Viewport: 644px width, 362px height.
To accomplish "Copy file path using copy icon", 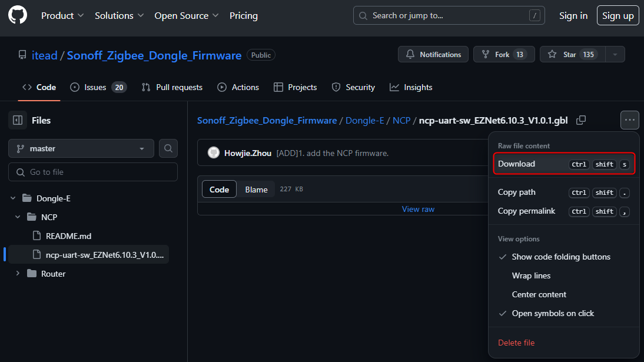I will coord(581,121).
